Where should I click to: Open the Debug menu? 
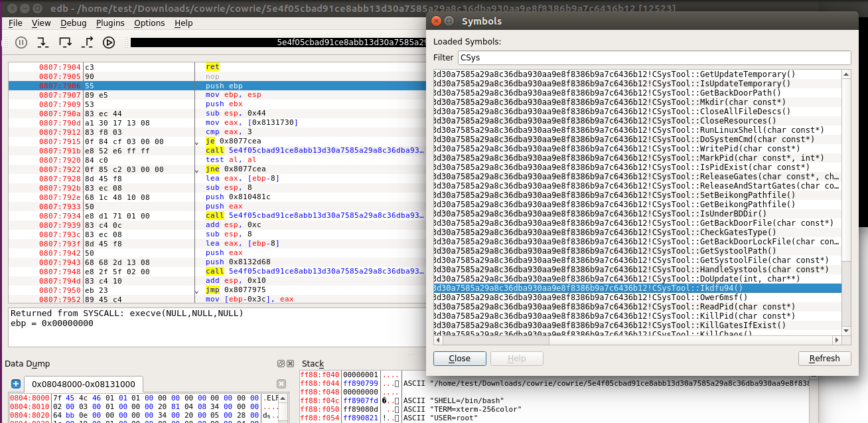pos(73,23)
